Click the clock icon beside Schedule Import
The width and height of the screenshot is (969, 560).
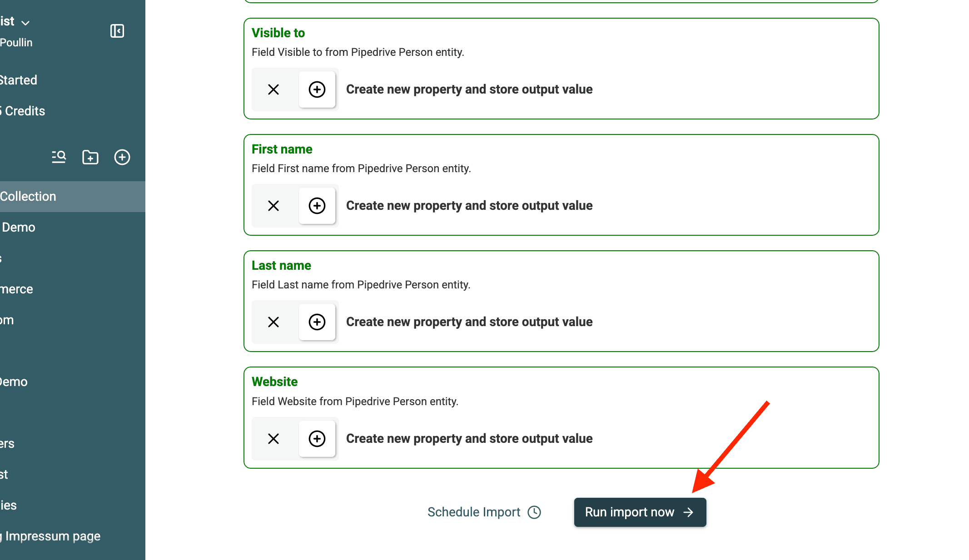pos(534,512)
